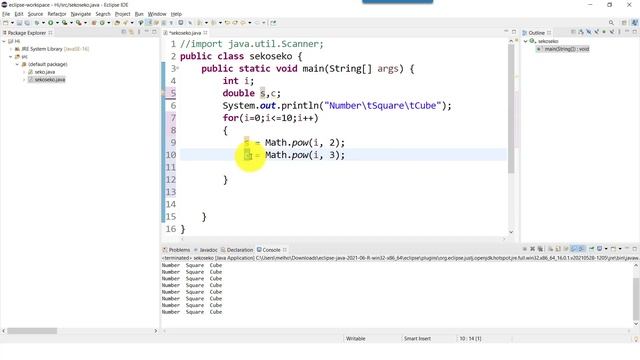
Task: Open the Run configurations dropdown arrow
Action: (58, 23)
